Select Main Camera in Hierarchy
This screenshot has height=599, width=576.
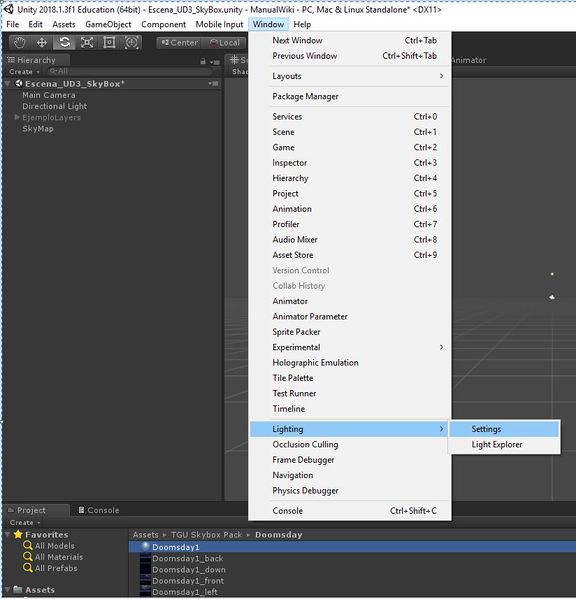click(x=49, y=95)
